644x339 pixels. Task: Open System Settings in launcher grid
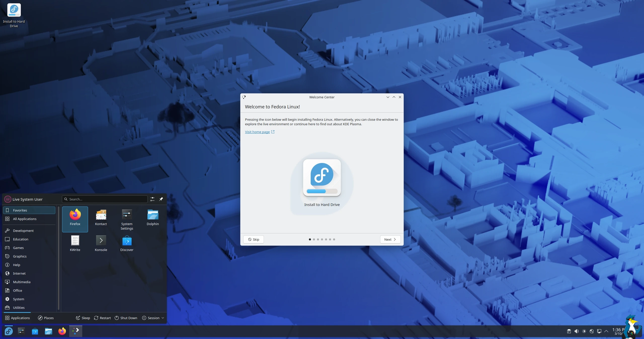(x=127, y=219)
